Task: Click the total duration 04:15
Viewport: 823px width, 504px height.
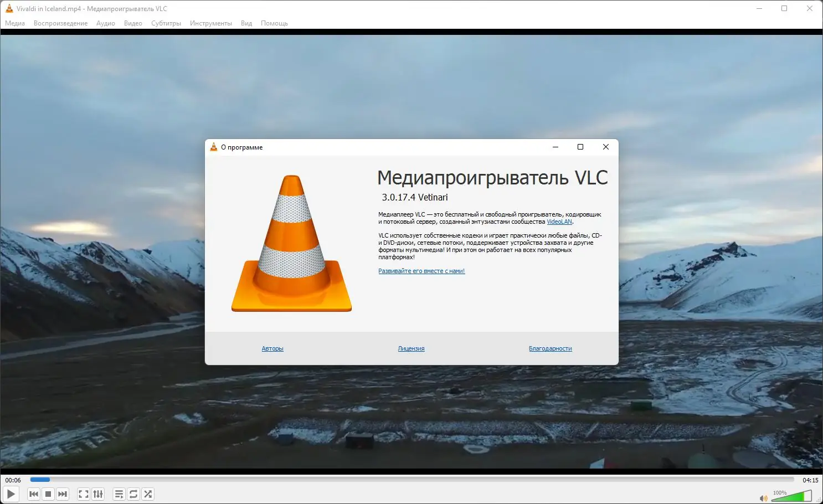Action: (810, 480)
